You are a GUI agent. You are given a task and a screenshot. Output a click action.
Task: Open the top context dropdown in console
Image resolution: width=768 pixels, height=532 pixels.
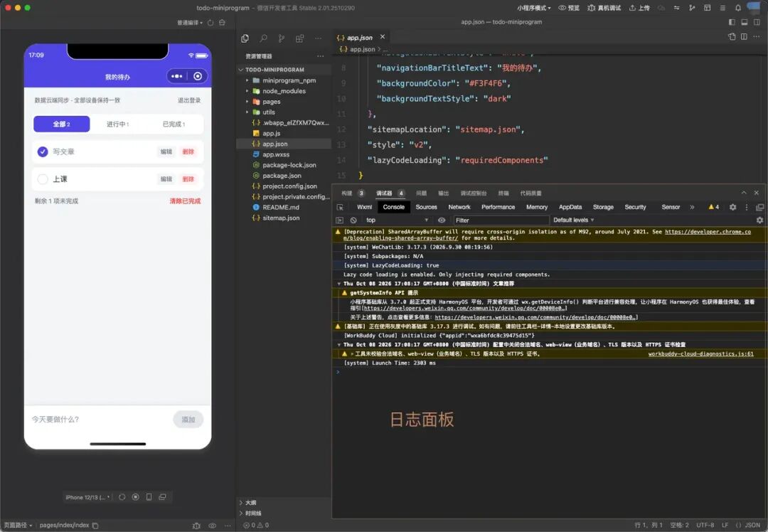pyautogui.click(x=398, y=220)
